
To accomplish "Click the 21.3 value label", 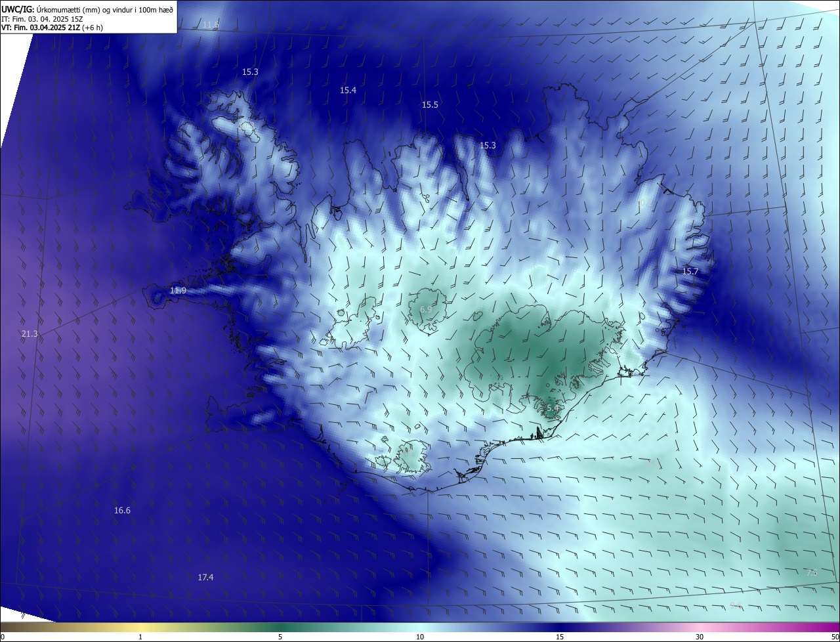I will pos(30,334).
